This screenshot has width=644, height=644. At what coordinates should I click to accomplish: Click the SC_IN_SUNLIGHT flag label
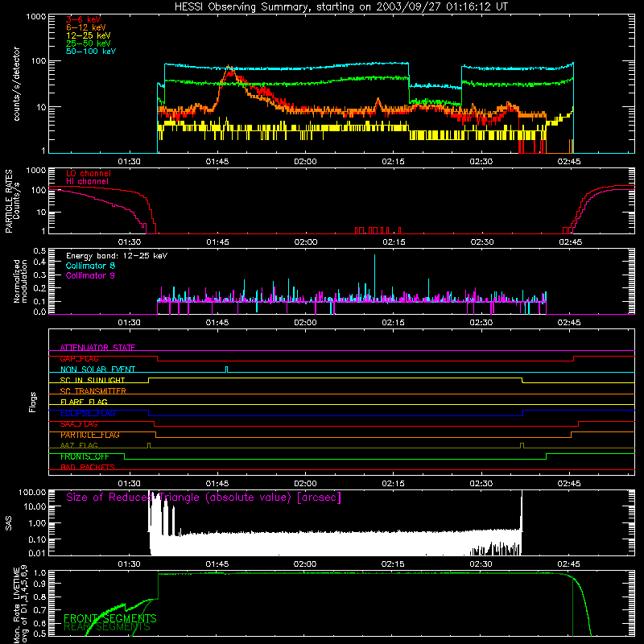click(x=93, y=380)
